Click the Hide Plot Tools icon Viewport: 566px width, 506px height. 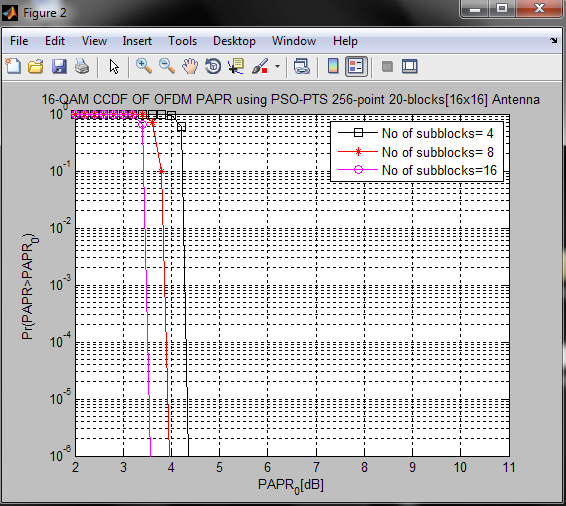pos(387,66)
